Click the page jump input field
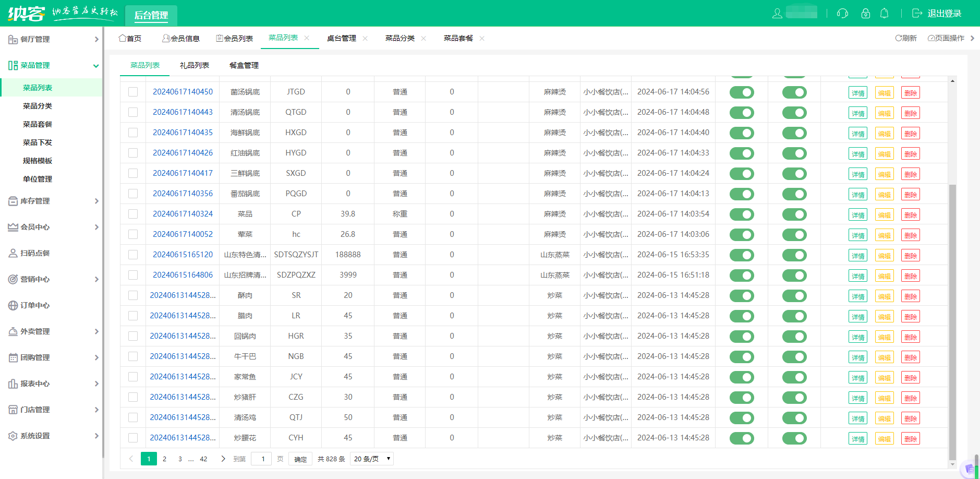Image resolution: width=980 pixels, height=479 pixels. [261, 459]
